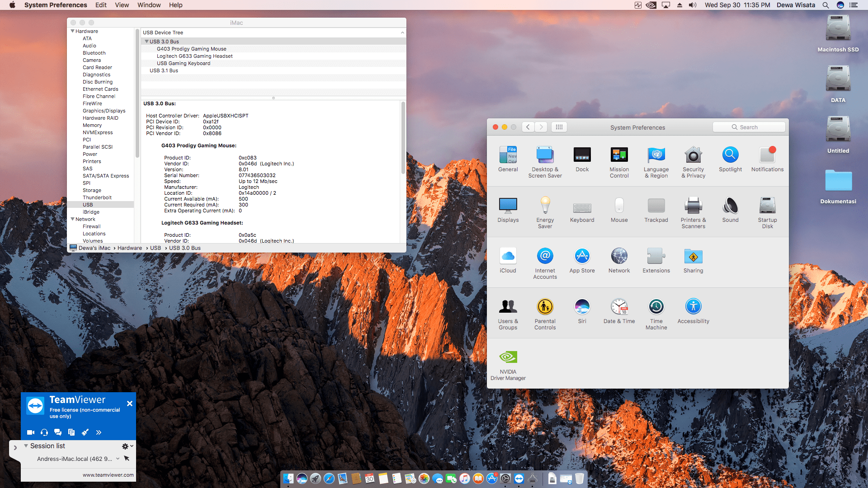Screen dimensions: 868x488
Task: Collapse the Hardware tree section
Action: coord(72,31)
